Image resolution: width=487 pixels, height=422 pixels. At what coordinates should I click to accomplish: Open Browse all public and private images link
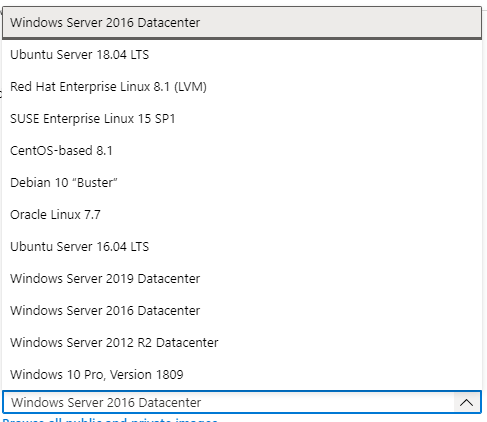110,419
